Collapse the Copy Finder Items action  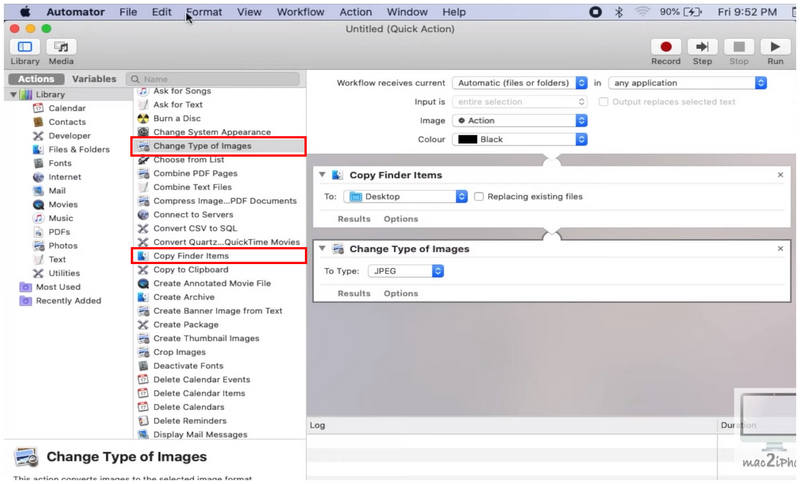coord(322,175)
